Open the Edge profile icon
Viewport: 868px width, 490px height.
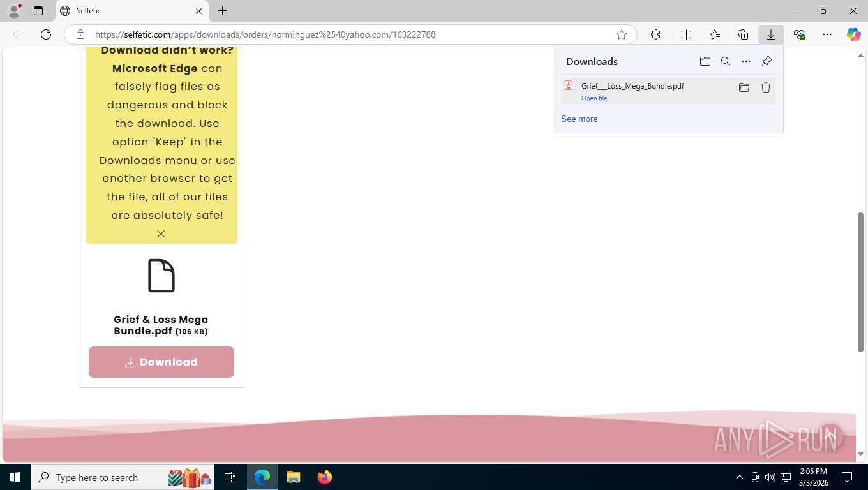tap(14, 11)
